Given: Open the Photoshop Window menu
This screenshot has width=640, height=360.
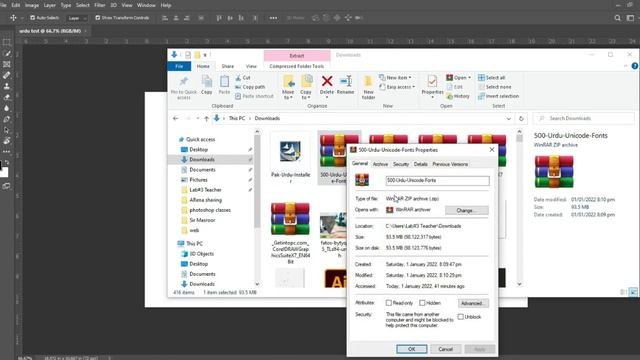Looking at the screenshot, I should tap(146, 5).
